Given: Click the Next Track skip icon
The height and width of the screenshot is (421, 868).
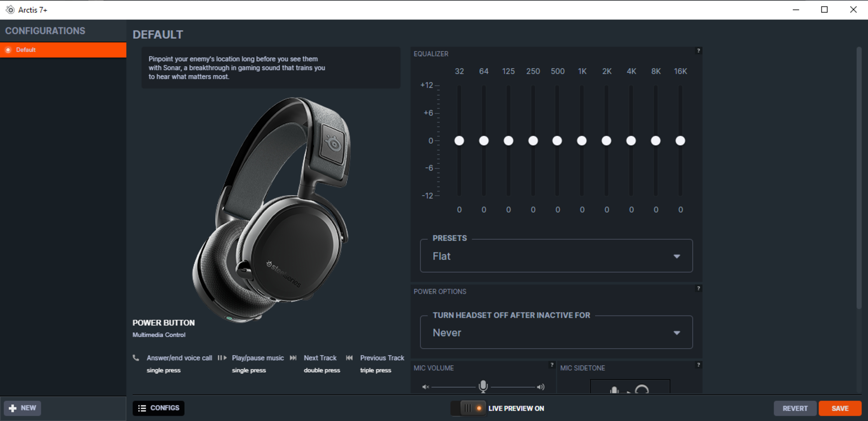Looking at the screenshot, I should click(x=293, y=358).
